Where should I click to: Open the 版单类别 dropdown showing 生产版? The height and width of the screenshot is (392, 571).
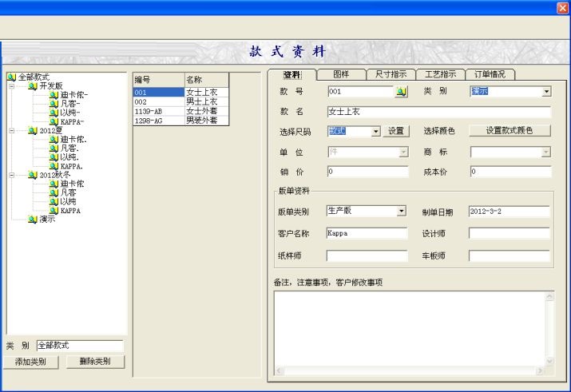(x=402, y=211)
